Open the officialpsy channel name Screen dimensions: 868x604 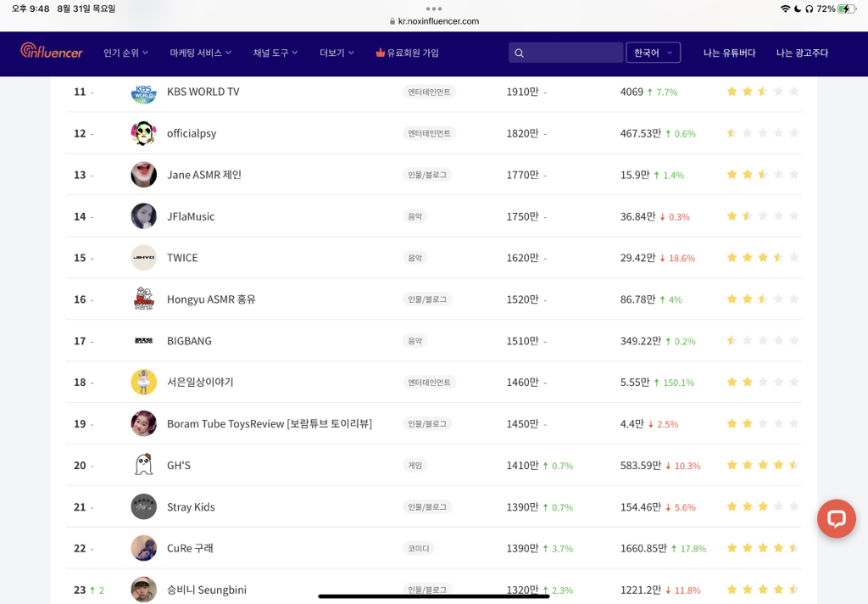pyautogui.click(x=192, y=133)
